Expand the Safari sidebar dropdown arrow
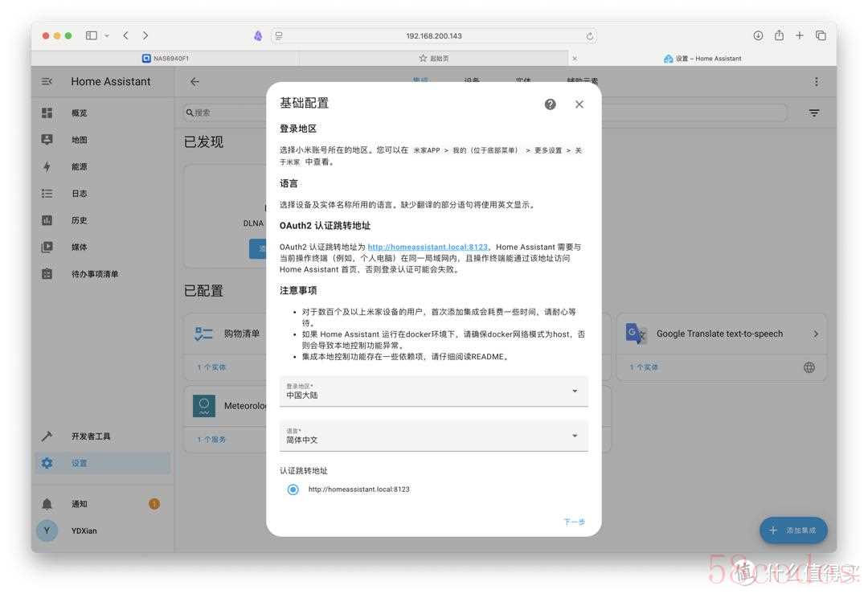 click(x=107, y=35)
